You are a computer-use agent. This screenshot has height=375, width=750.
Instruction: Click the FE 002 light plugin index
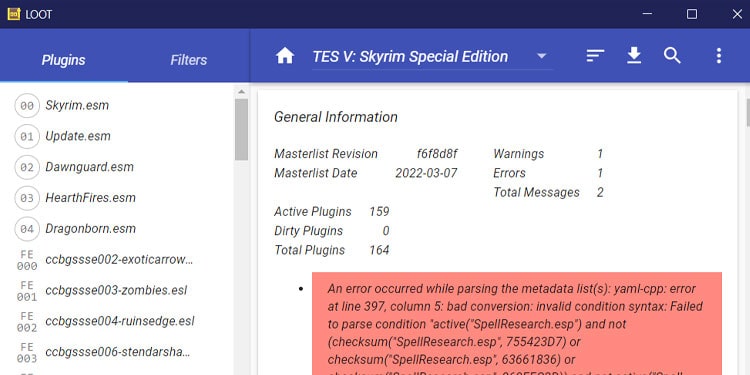tap(27, 322)
